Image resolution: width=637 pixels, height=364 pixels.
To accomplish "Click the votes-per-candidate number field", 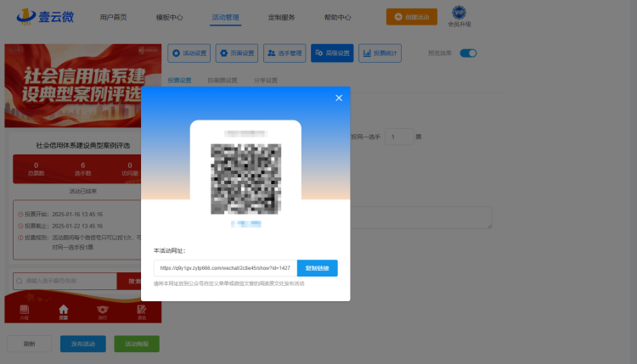I will coord(399,137).
